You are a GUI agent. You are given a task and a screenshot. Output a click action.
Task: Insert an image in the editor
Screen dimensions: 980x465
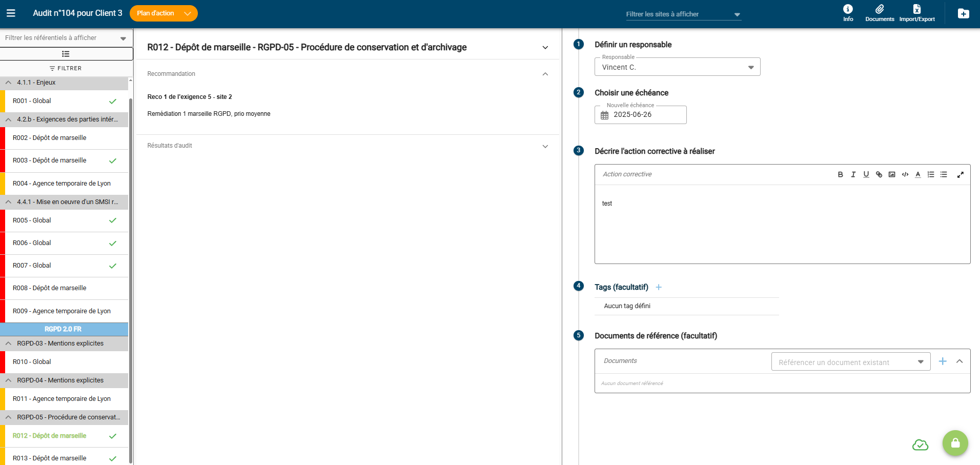point(892,175)
